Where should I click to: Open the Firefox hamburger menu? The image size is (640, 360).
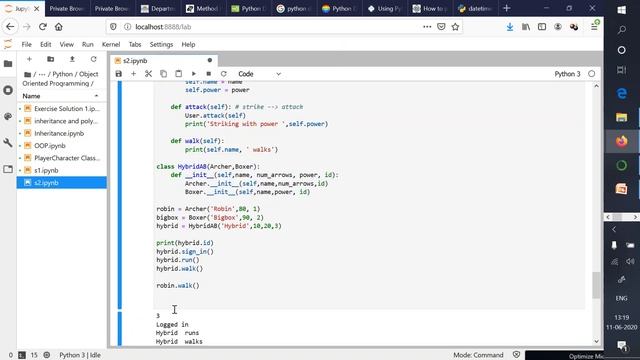pos(594,27)
